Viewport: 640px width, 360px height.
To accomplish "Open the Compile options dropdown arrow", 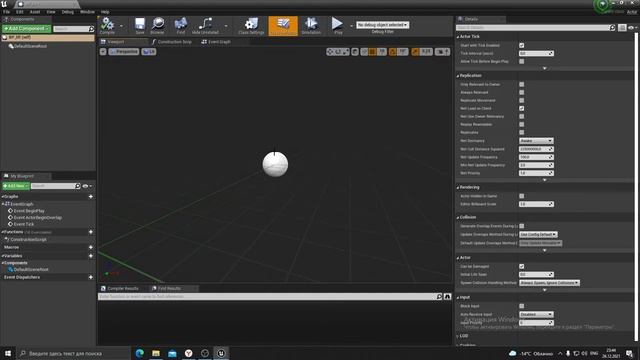I will pyautogui.click(x=121, y=26).
